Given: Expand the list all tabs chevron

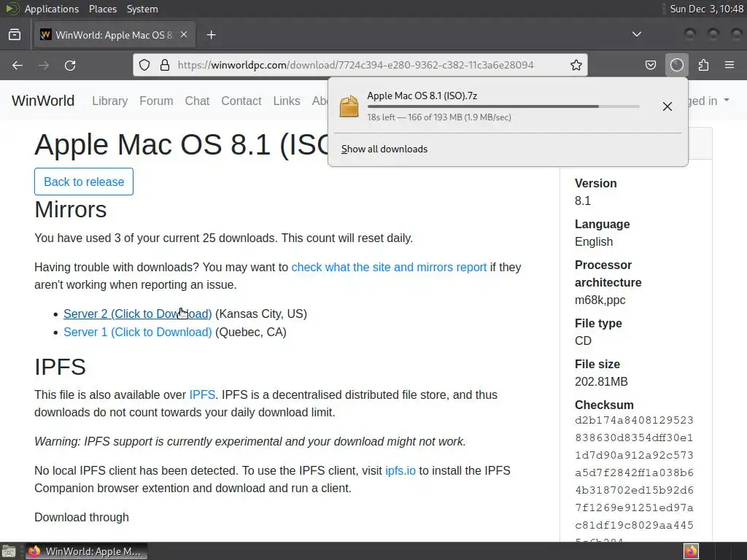Looking at the screenshot, I should [x=636, y=34].
